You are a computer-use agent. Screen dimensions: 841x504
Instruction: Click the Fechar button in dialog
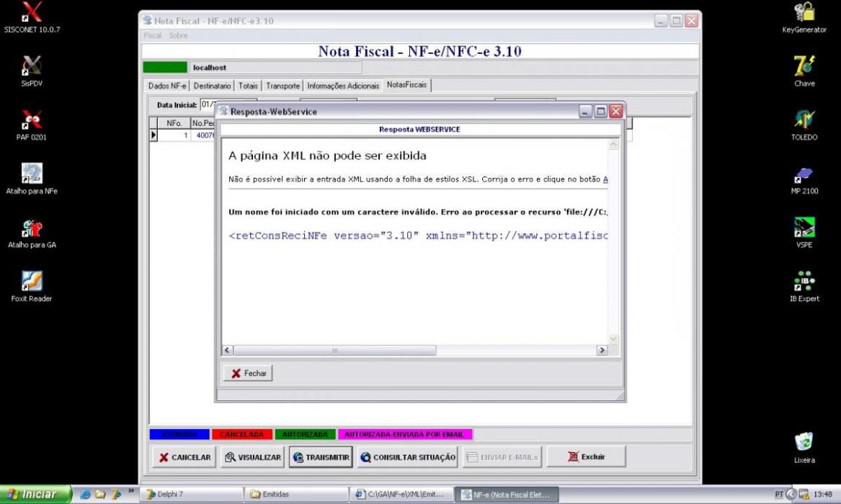point(248,373)
